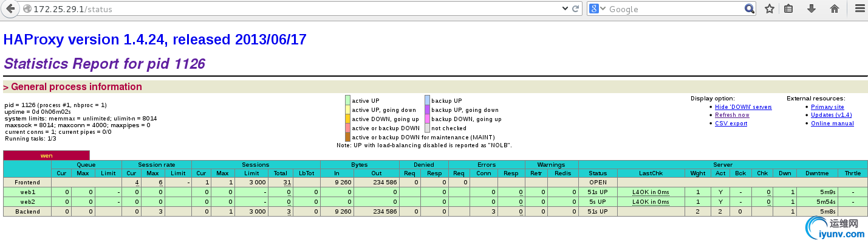
Task: Click Statistics Report for pid 1126 heading
Action: pos(104,64)
